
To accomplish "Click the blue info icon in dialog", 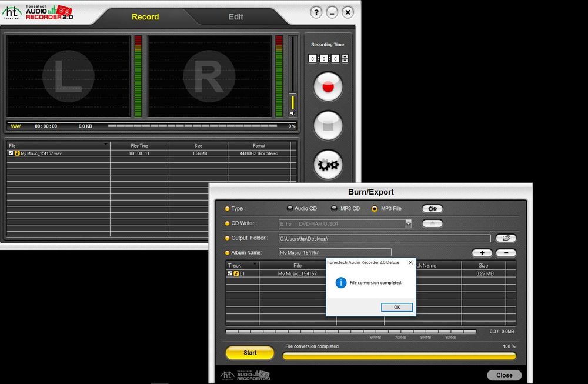I will pyautogui.click(x=340, y=283).
